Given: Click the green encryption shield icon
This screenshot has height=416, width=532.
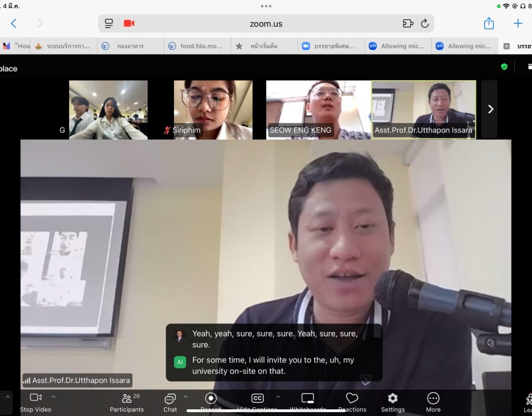Looking at the screenshot, I should pyautogui.click(x=504, y=67).
